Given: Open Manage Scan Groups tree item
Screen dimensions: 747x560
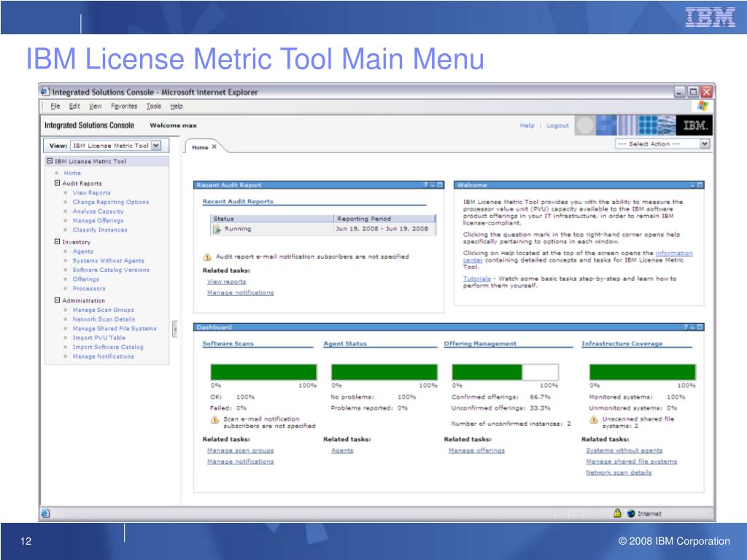Looking at the screenshot, I should [103, 309].
